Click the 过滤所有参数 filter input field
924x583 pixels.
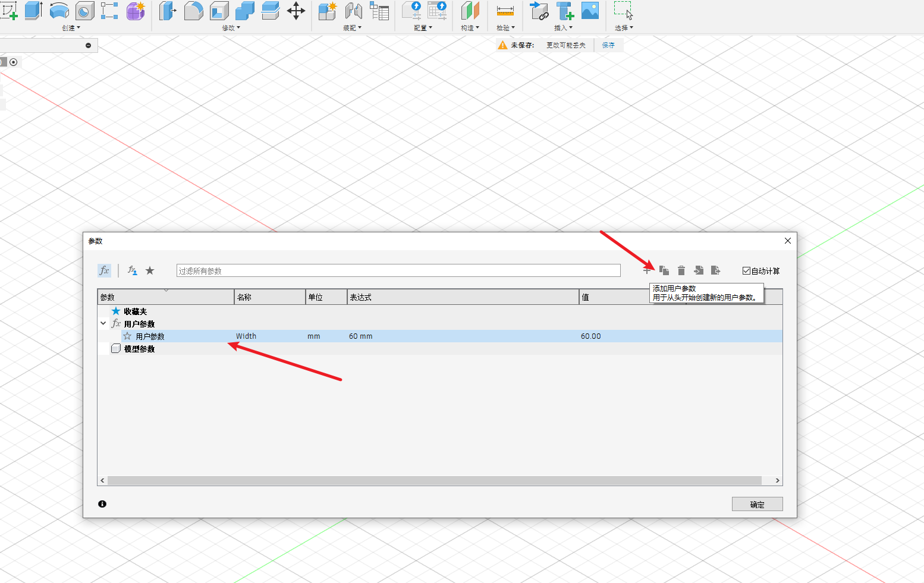398,271
